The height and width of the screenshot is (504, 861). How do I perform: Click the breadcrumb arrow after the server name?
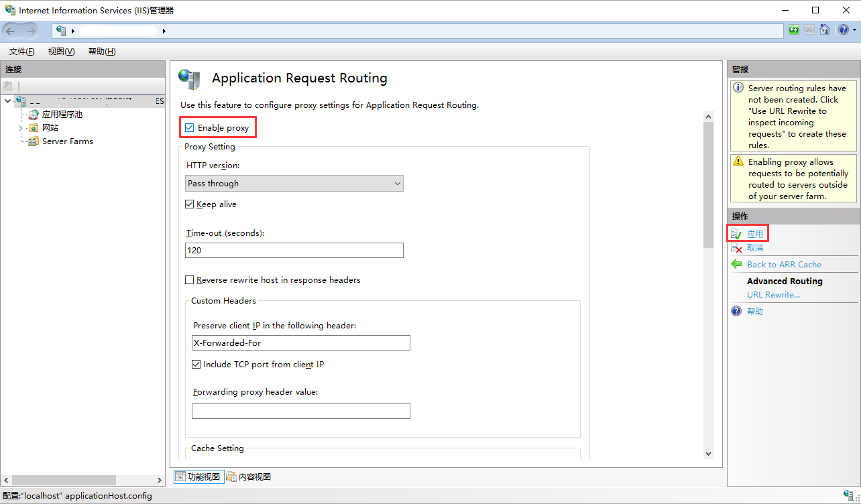[164, 31]
